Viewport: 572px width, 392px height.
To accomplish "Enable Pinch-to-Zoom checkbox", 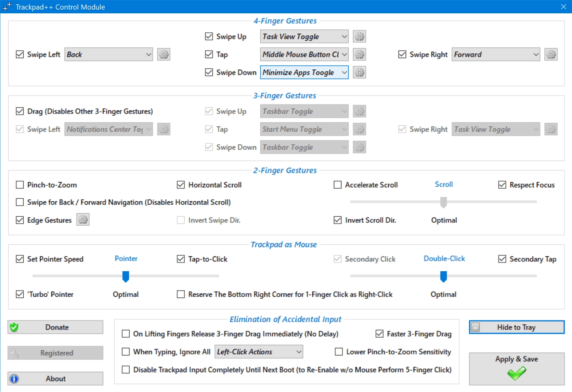I will [x=20, y=185].
